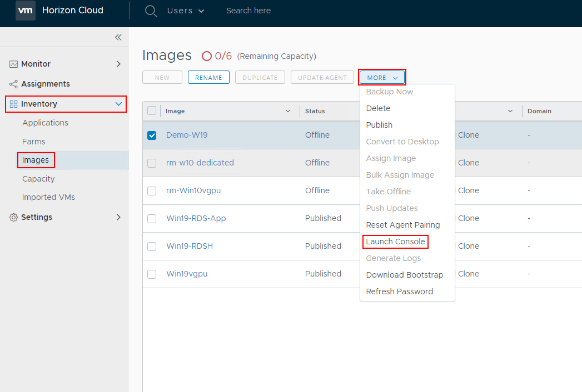Collapse the sidebar using double-chevron icon
Image resolution: width=582 pixels, height=392 pixels.
[118, 37]
